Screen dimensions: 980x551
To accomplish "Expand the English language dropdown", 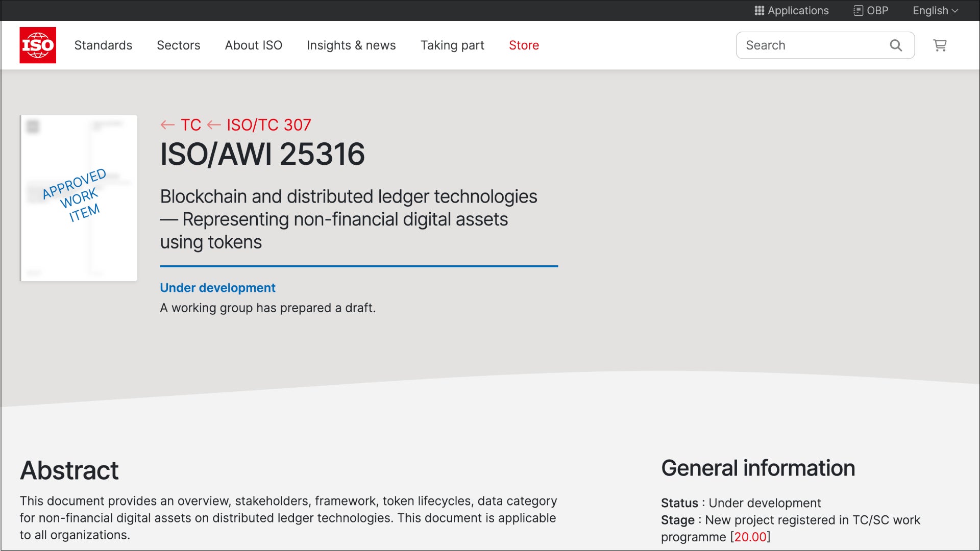I will [935, 11].
